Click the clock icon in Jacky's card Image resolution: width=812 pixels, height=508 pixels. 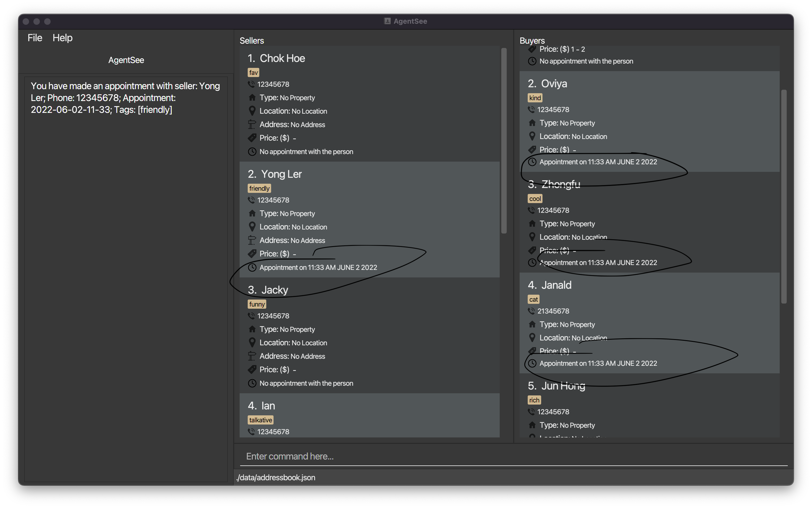tap(252, 383)
